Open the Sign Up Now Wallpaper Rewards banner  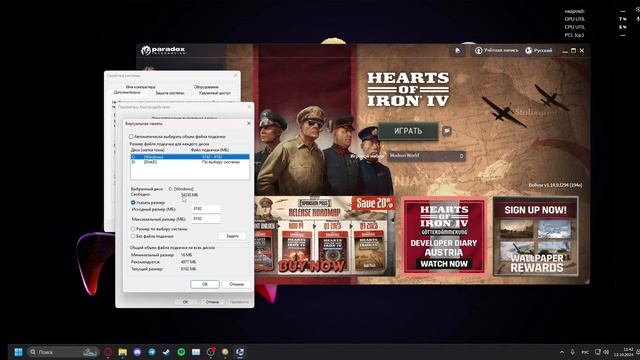coord(536,236)
